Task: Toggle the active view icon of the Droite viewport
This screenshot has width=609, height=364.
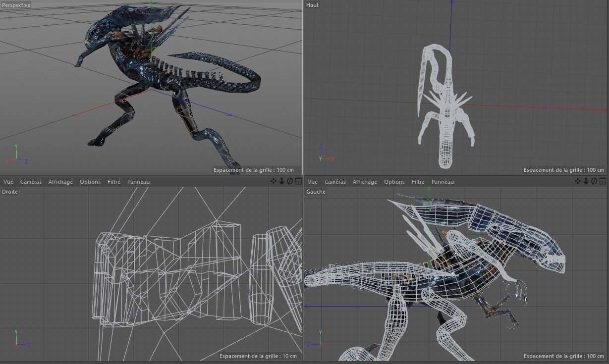Action: click(298, 181)
